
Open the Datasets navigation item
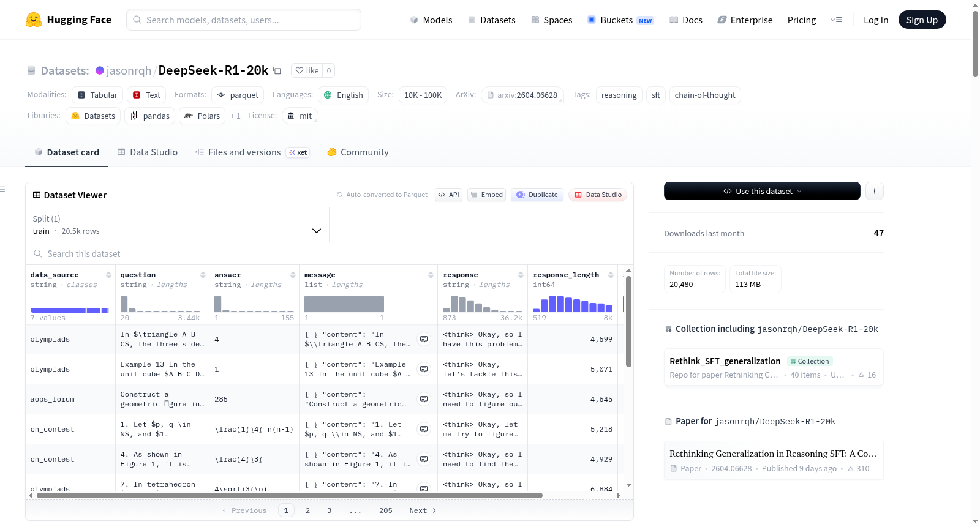pos(491,20)
